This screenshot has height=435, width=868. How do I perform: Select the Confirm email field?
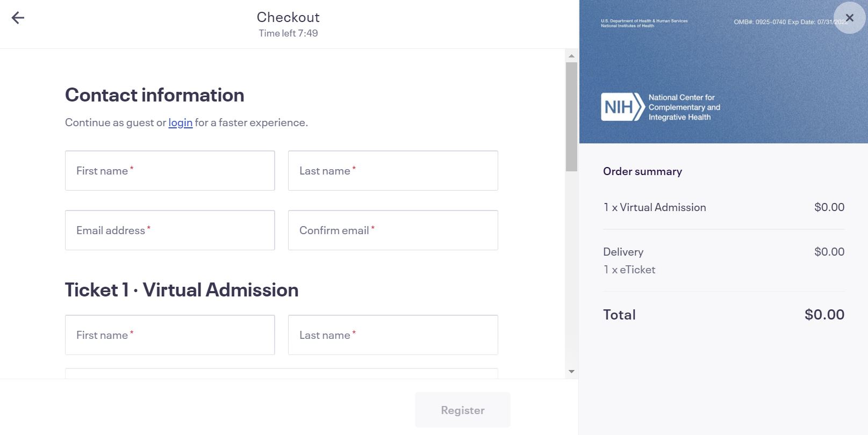[x=393, y=230]
